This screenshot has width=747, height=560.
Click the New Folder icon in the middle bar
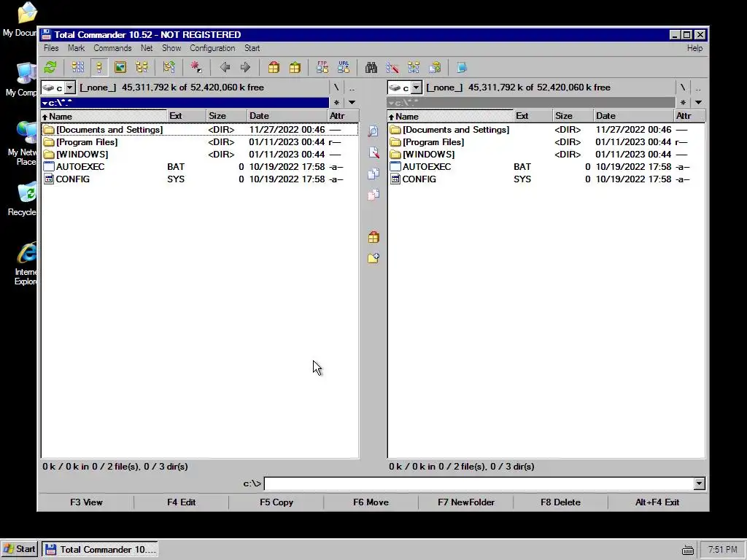click(x=373, y=258)
